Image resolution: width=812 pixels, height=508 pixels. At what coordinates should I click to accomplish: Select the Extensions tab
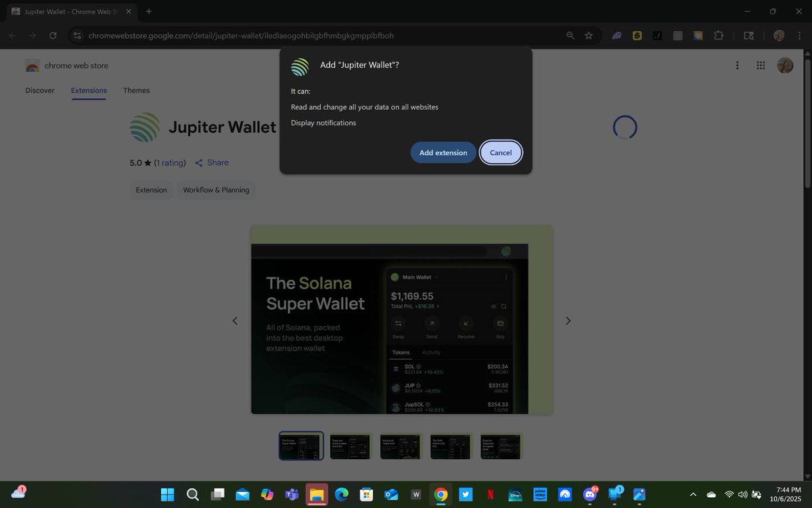(x=89, y=90)
